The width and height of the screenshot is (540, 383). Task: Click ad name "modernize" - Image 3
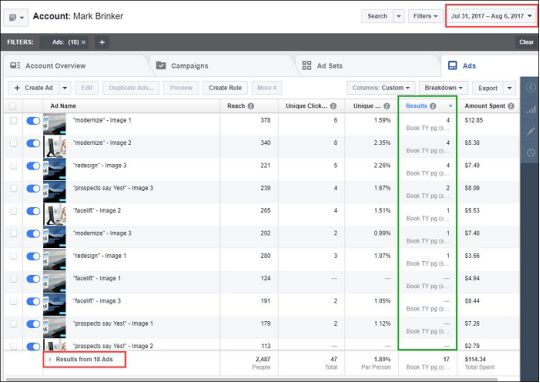click(x=102, y=234)
